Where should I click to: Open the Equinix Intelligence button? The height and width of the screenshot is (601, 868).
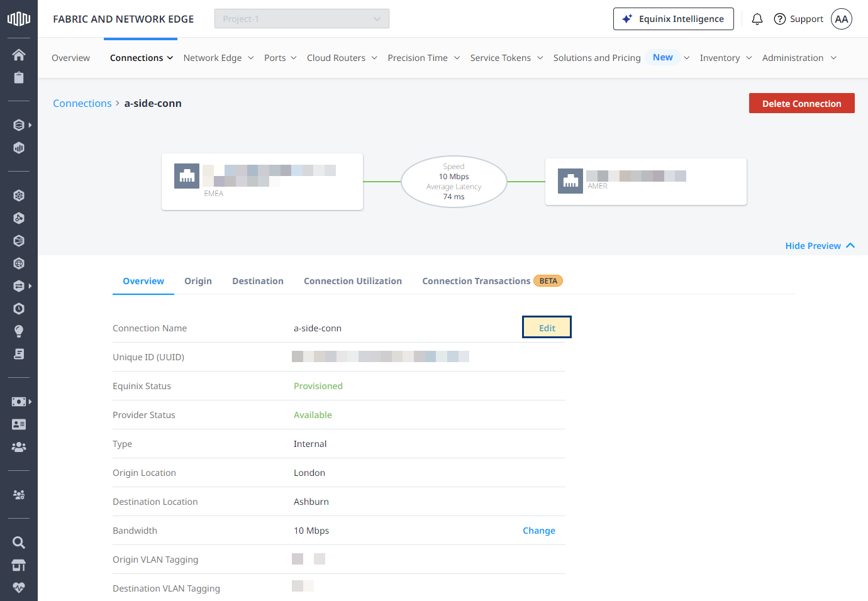(x=673, y=19)
